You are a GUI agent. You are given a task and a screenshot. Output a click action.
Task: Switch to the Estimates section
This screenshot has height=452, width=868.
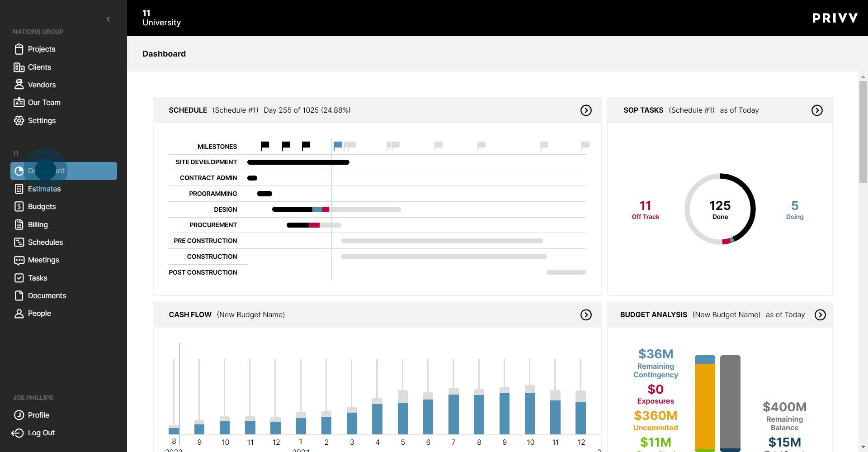(44, 189)
